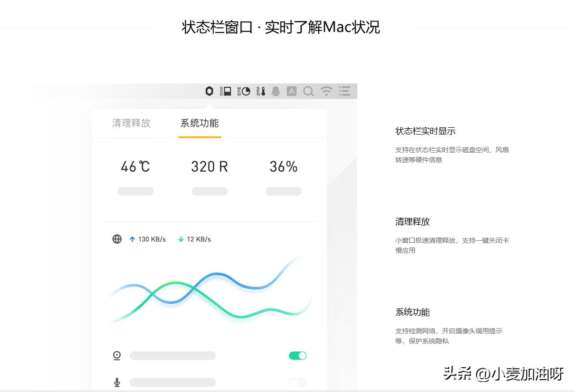Click the 320 R fan speed value
The width and height of the screenshot is (575, 392).
209,167
